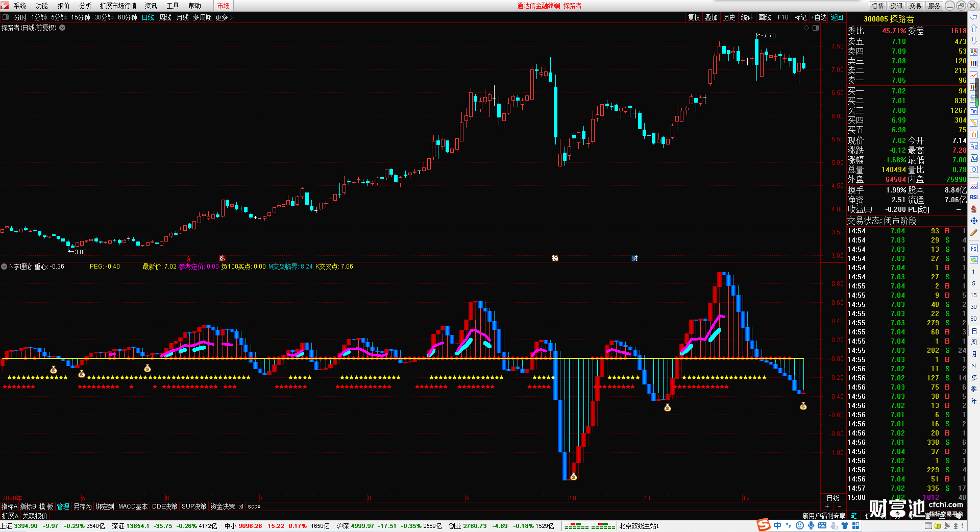Open the 分析 menu
This screenshot has width=980, height=532.
(x=86, y=6)
